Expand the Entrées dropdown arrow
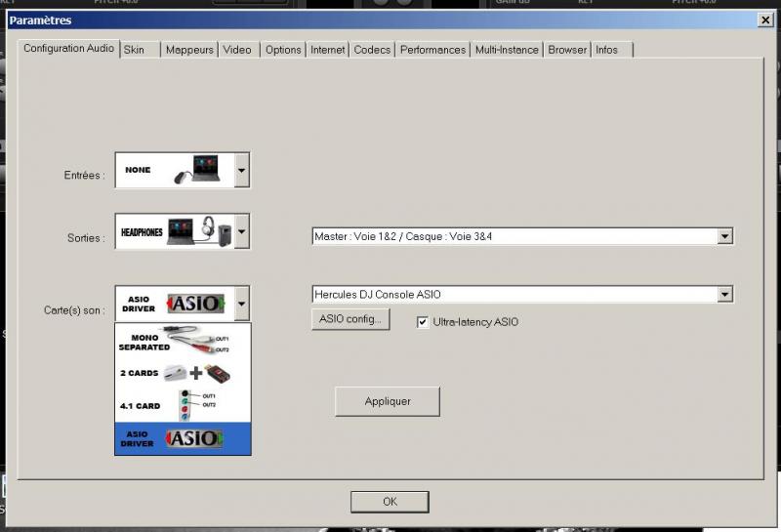781x532 pixels. click(241, 170)
